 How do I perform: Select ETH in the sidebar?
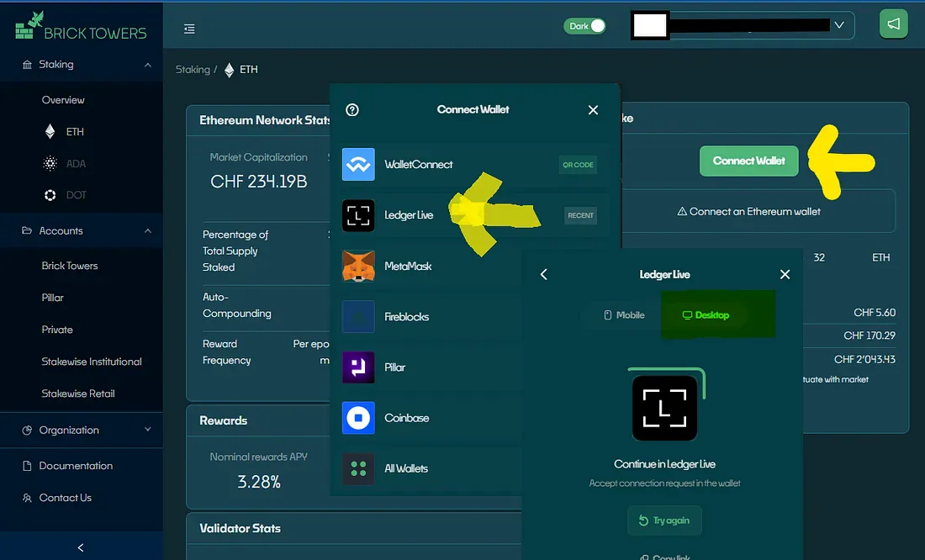(x=74, y=131)
